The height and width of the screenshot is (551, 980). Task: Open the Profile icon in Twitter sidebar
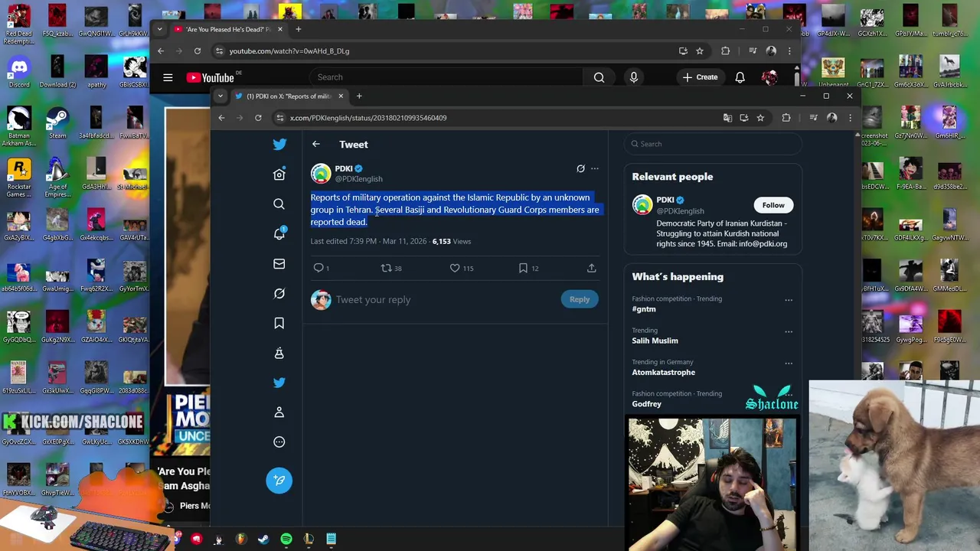[279, 412]
